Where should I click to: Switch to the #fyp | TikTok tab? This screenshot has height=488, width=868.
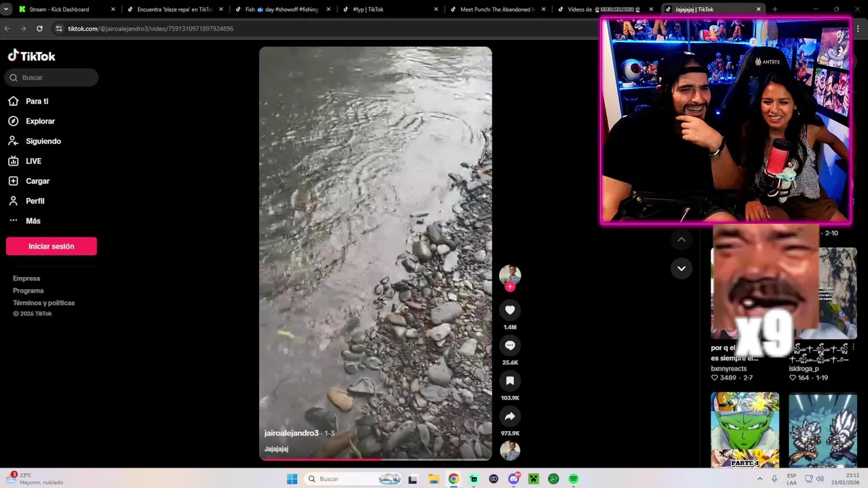390,9
